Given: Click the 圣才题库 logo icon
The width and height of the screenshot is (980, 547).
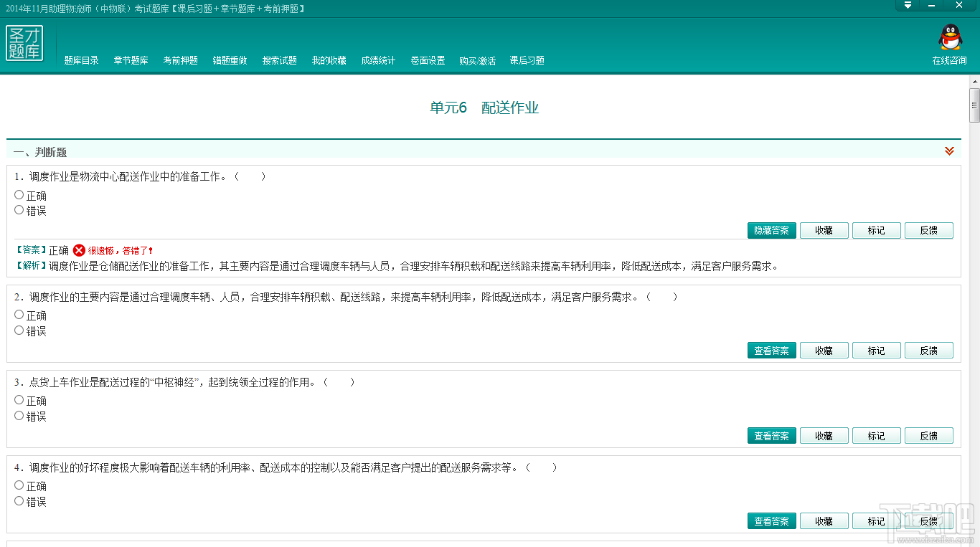Looking at the screenshot, I should [x=24, y=43].
